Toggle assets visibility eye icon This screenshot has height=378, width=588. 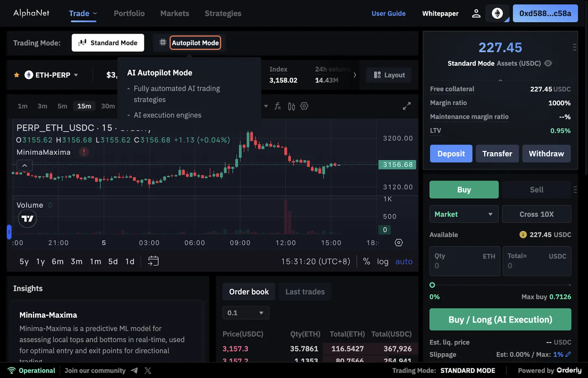548,63
